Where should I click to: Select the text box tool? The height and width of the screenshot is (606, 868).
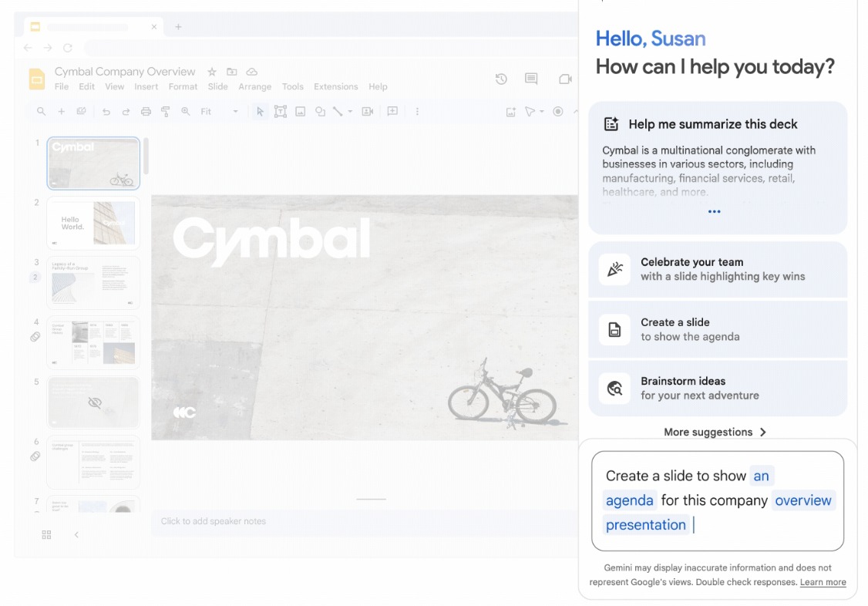pyautogui.click(x=281, y=112)
